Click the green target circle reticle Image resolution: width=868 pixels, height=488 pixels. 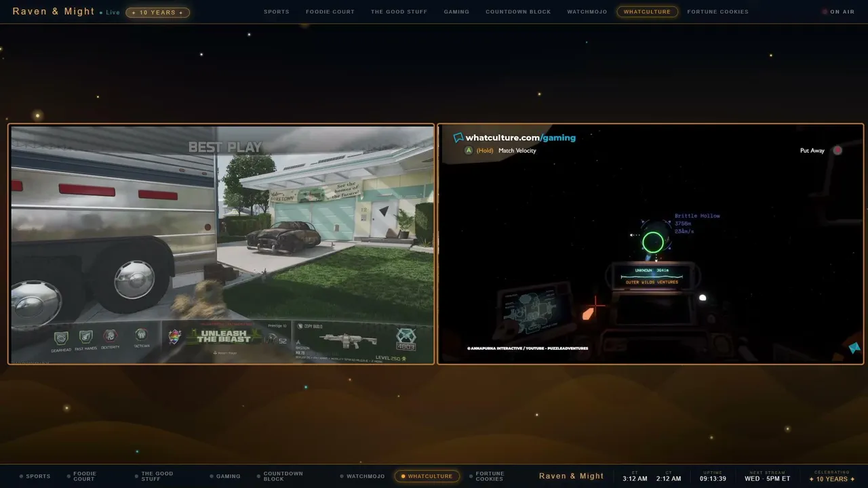653,242
